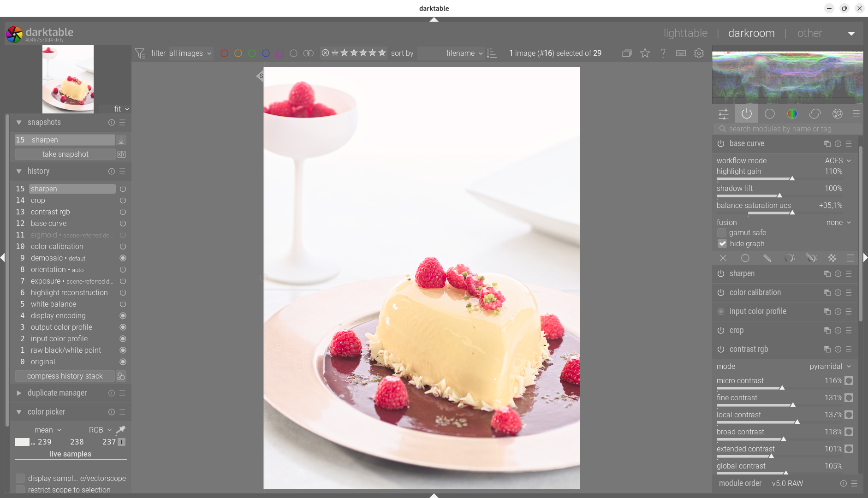Open the color modules group tab
The height and width of the screenshot is (498, 868).
pos(792,114)
